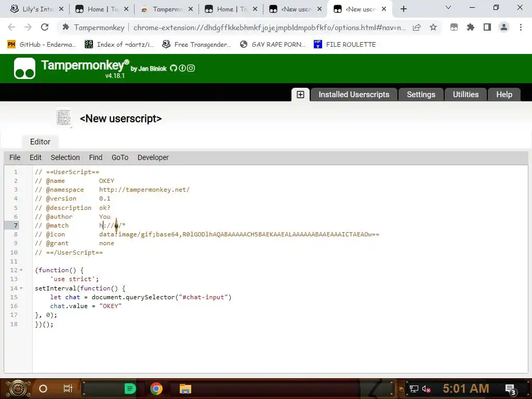Open the Settings tab
532x399 pixels.
[421, 95]
